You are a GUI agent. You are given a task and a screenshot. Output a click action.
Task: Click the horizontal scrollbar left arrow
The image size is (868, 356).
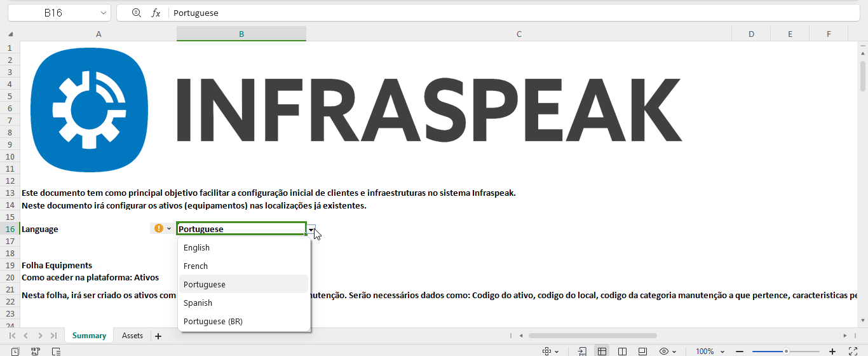521,335
